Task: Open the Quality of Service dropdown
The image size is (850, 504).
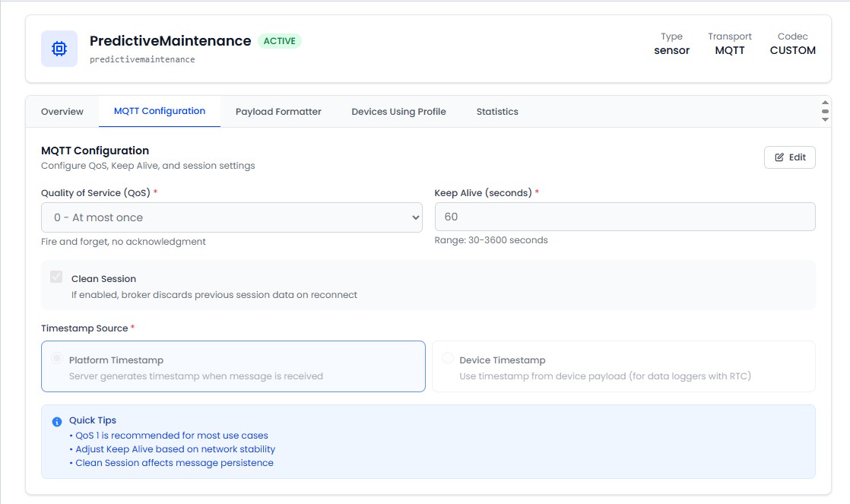Action: pos(231,217)
